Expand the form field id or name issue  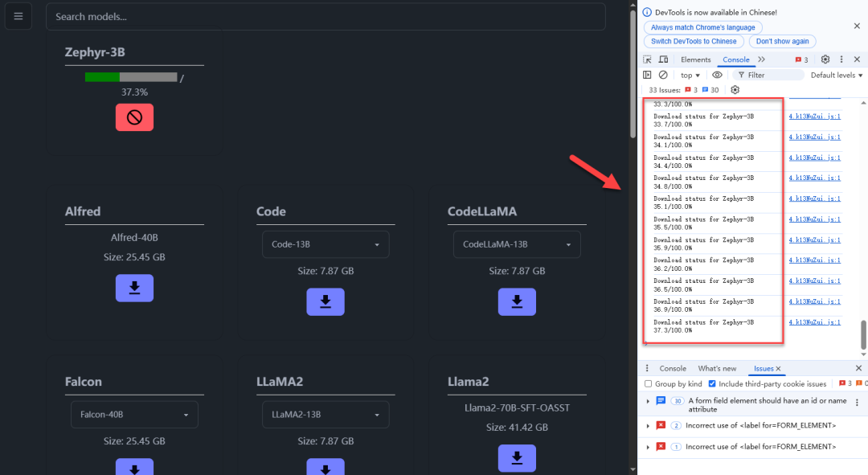[x=648, y=401]
